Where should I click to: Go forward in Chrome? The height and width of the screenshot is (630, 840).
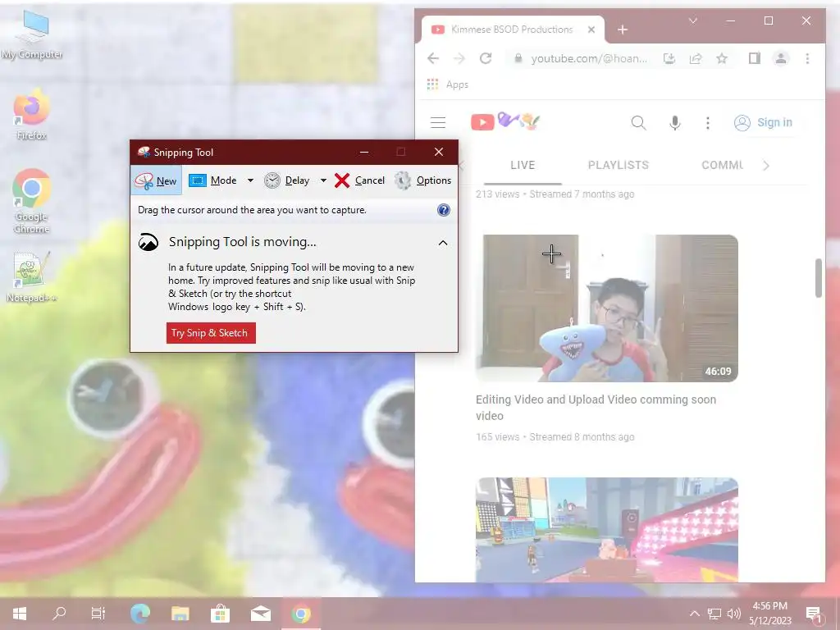pyautogui.click(x=459, y=58)
